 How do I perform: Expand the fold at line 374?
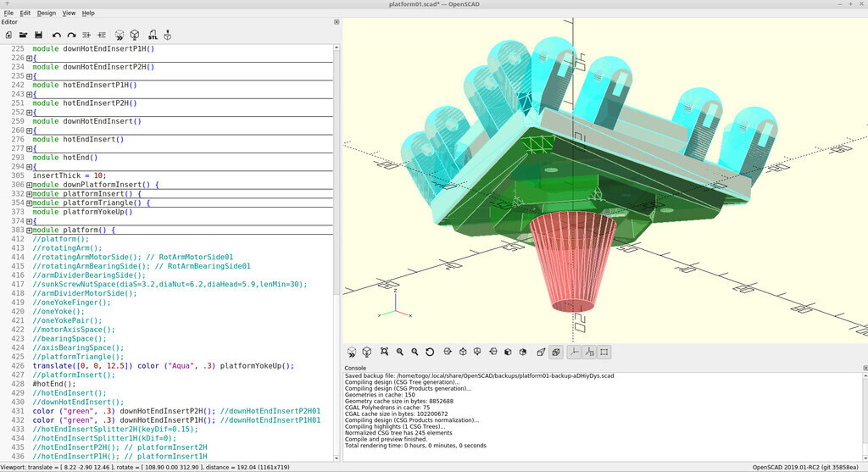30,221
